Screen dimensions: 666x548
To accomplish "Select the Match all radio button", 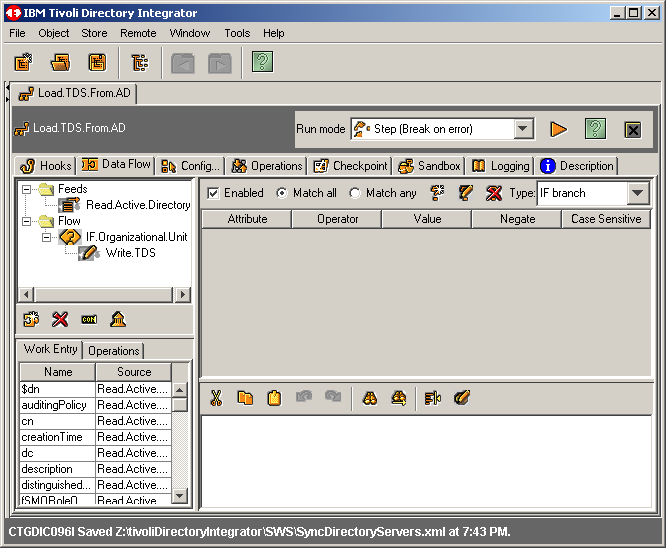I will (282, 193).
